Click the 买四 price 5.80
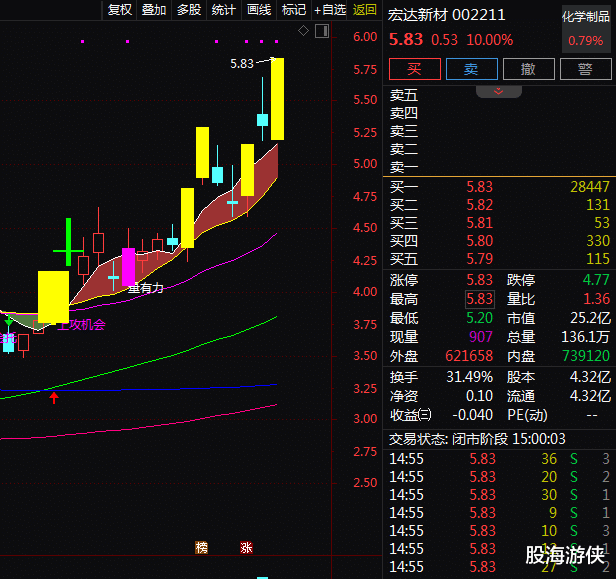Viewport: 616px width, 579px height. (479, 241)
